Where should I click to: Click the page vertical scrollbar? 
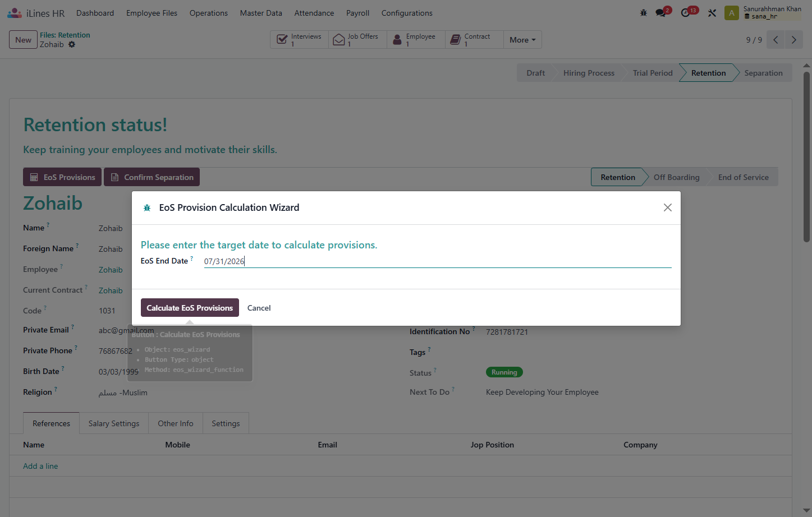pos(806,156)
